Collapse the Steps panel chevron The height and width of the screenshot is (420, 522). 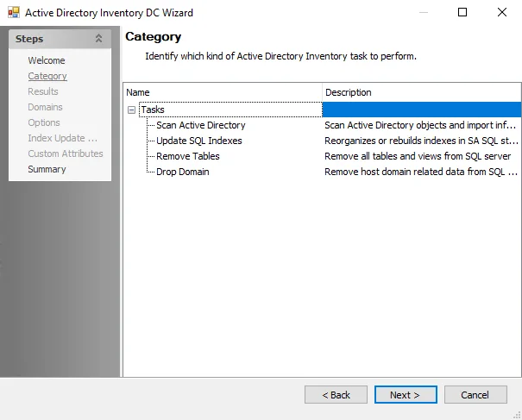click(x=98, y=39)
